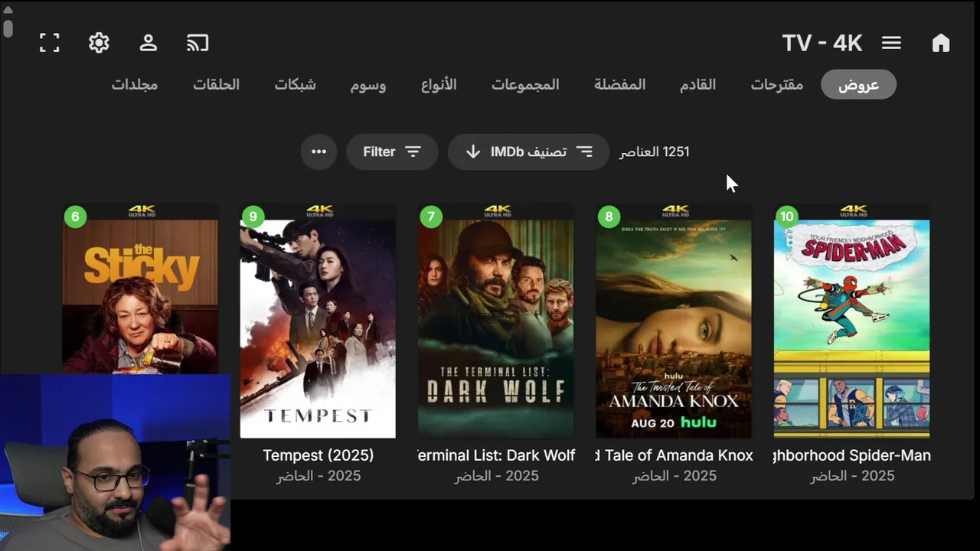Open the settings gear icon
This screenshot has width=980, height=551.
(x=99, y=43)
